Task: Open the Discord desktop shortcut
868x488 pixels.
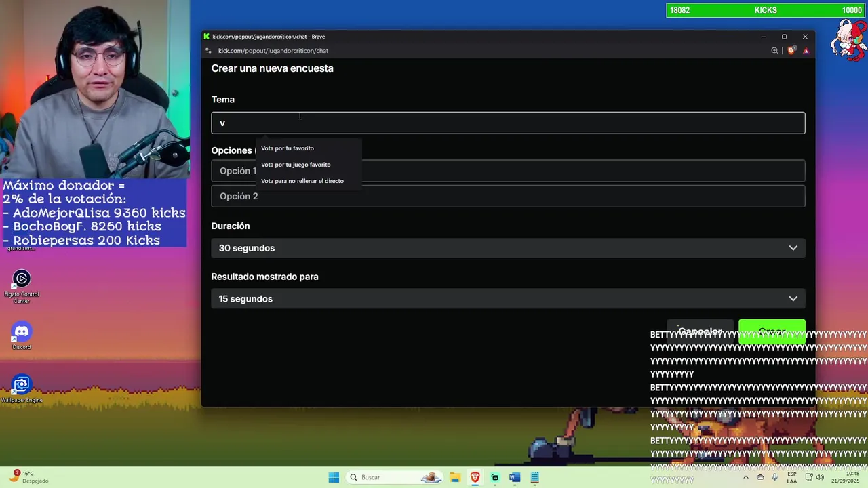Action: click(x=22, y=336)
